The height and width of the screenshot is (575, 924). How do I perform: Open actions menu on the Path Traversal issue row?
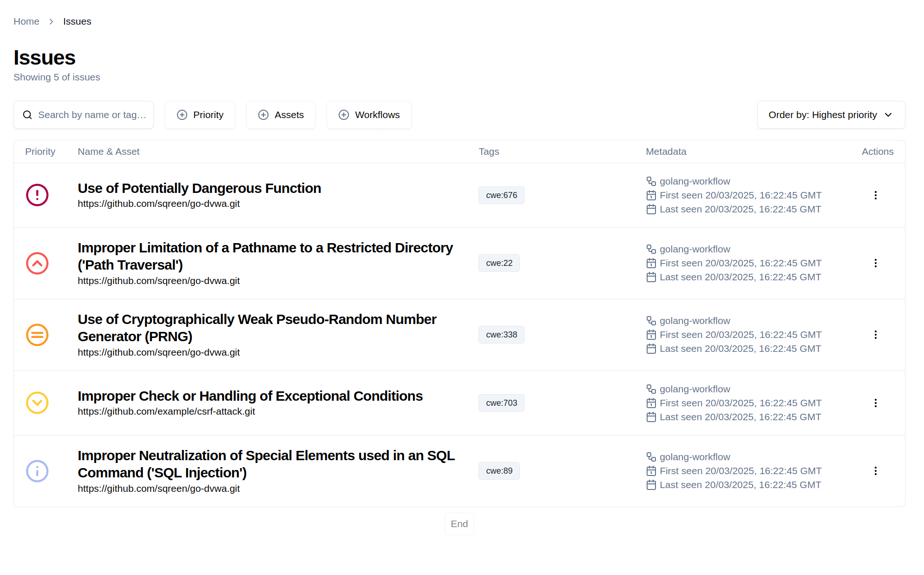point(875,263)
